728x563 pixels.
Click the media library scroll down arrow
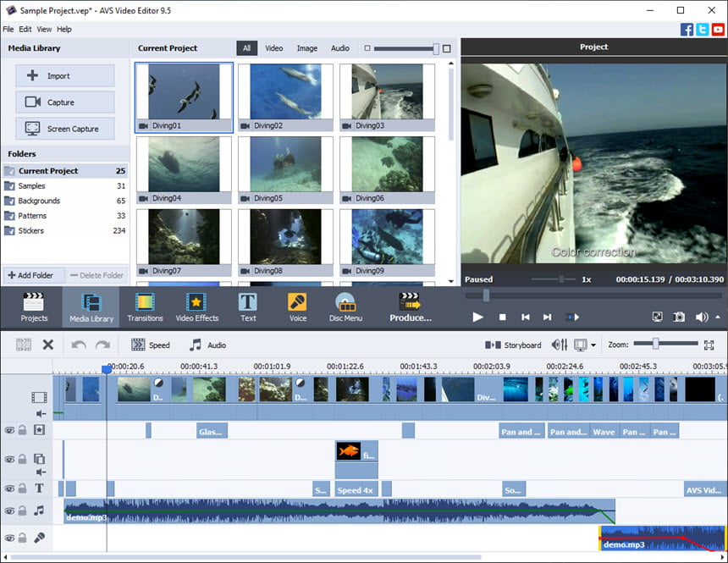[451, 281]
